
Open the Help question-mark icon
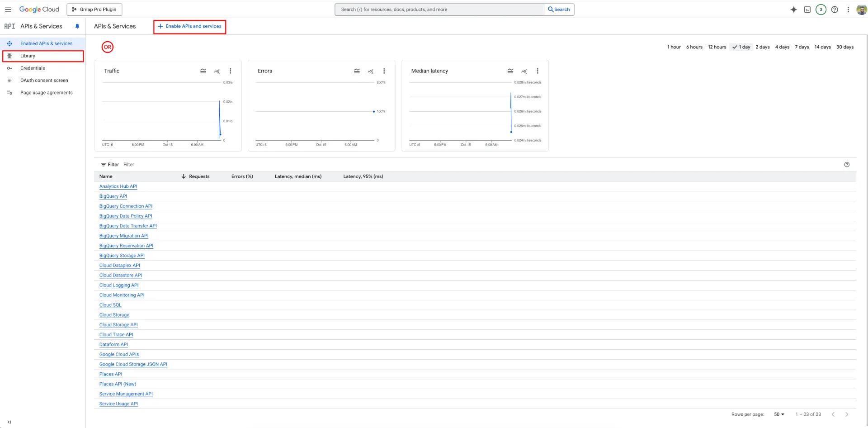(x=835, y=10)
